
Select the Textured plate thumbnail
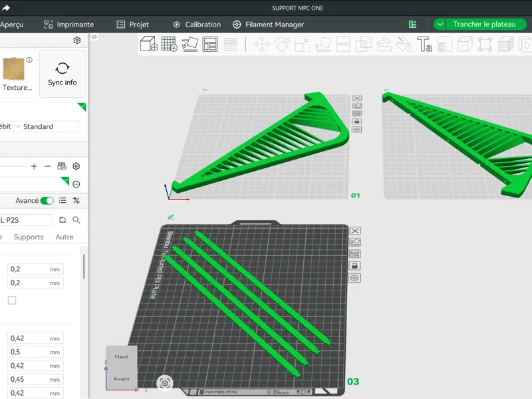[13, 69]
